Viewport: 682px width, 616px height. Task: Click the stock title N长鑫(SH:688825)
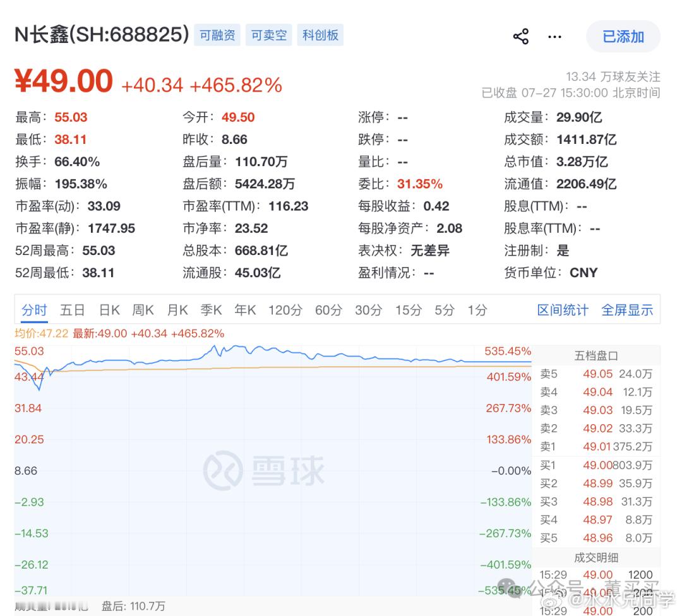(x=102, y=34)
